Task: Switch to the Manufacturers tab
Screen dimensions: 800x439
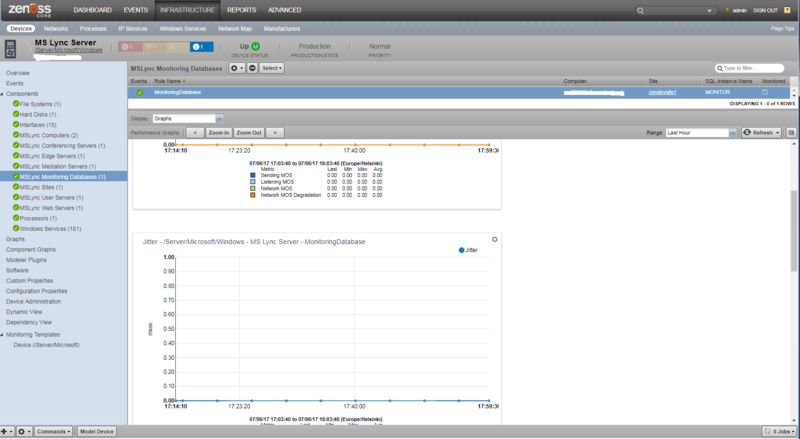Action: click(282, 29)
